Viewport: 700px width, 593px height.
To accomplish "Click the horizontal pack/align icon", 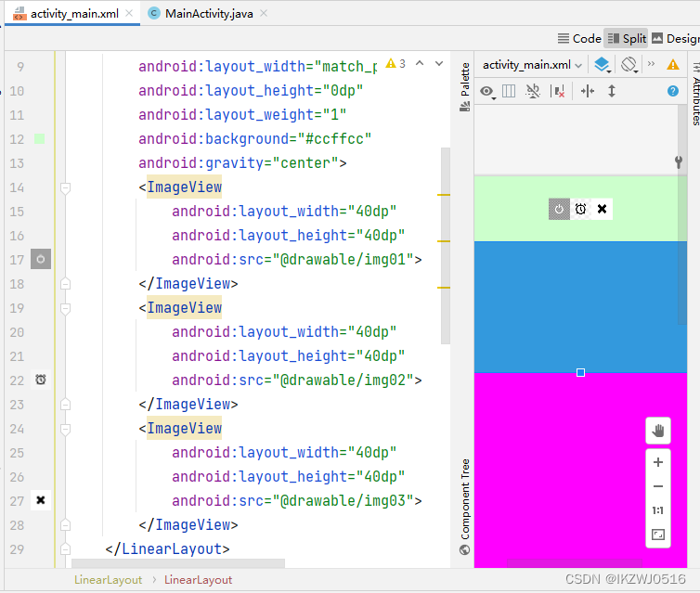I will (x=588, y=92).
